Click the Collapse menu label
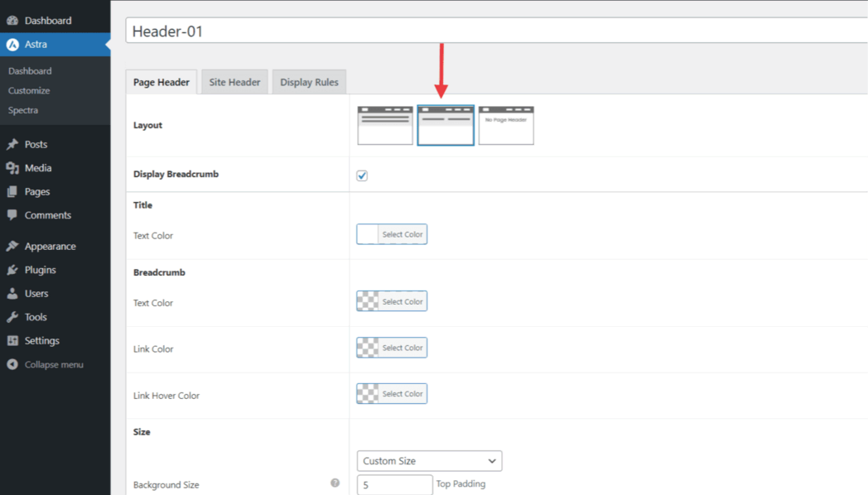 coord(54,364)
